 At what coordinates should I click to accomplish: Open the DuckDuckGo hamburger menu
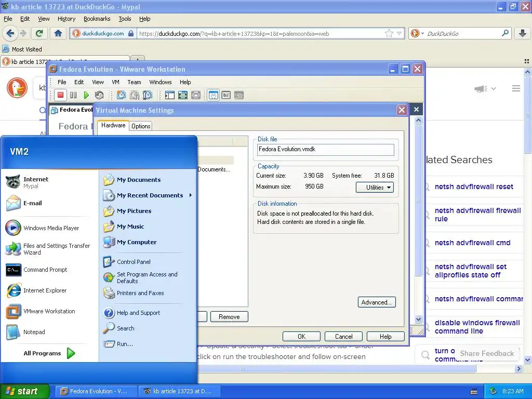(x=516, y=88)
